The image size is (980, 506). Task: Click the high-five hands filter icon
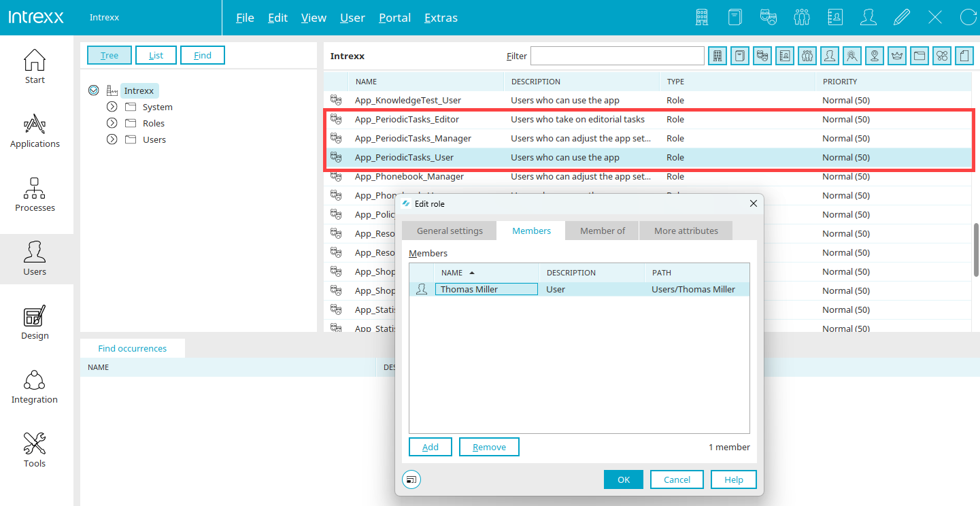click(852, 56)
